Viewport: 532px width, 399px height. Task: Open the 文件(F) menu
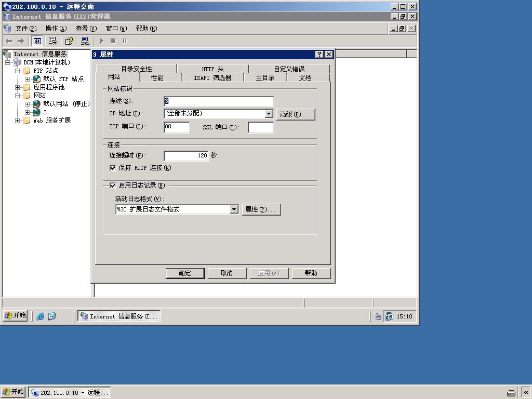26,29
